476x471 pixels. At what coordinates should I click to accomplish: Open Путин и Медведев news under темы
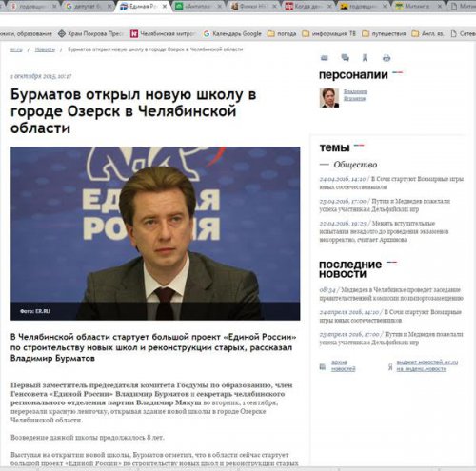tap(385, 205)
